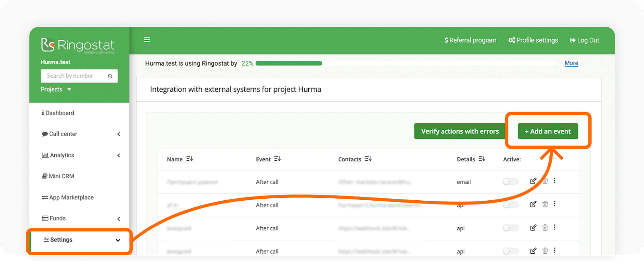Viewport: 644px width, 267px height.
Task: Click 'email' in Details column
Action: coord(464,182)
